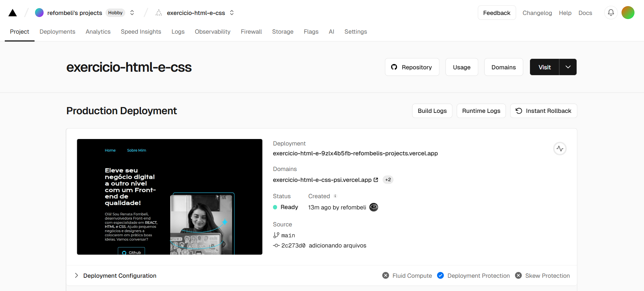The height and width of the screenshot is (291, 644).
Task: Open the Firewall tab
Action: [x=251, y=32]
